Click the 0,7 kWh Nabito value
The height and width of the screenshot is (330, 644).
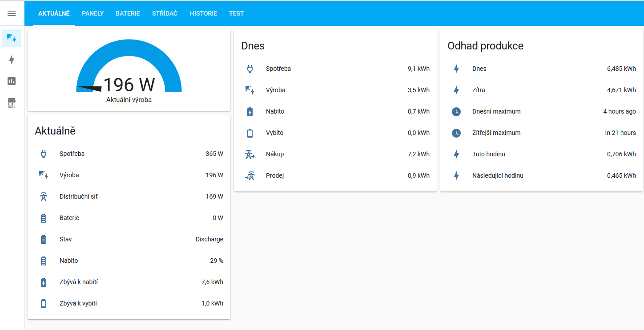click(419, 111)
